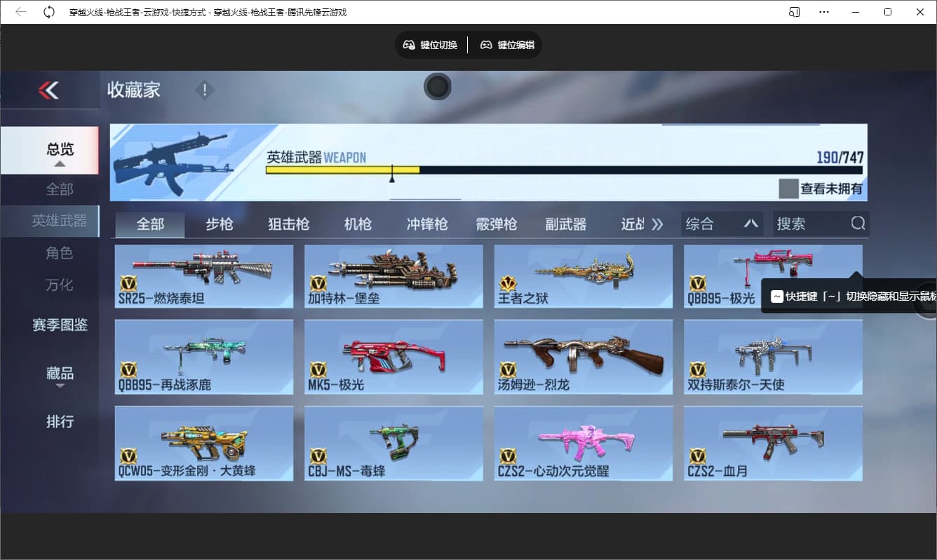Open the SR25-燃烧泰坦 weapon card
937x560 pixels.
[x=204, y=276]
